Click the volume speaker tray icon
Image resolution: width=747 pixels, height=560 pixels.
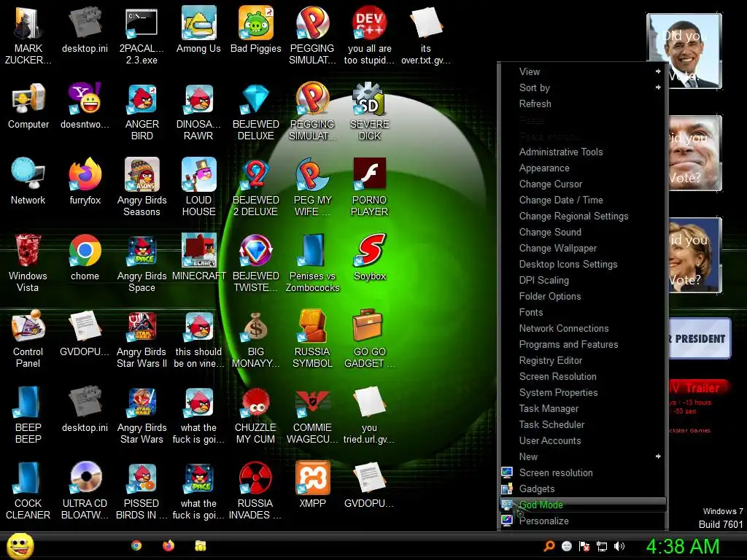(619, 546)
